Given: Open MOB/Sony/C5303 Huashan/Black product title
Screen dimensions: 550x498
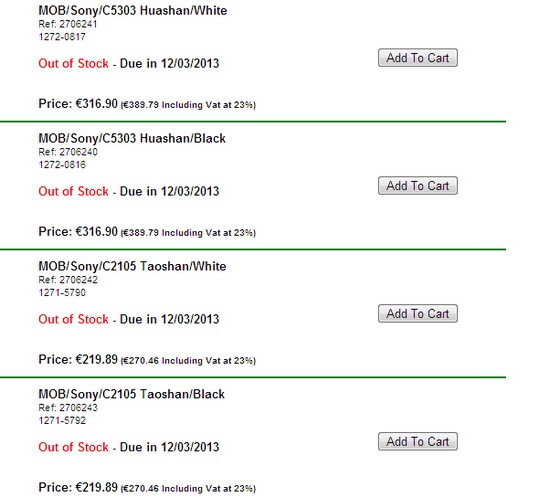Looking at the screenshot, I should 132,139.
